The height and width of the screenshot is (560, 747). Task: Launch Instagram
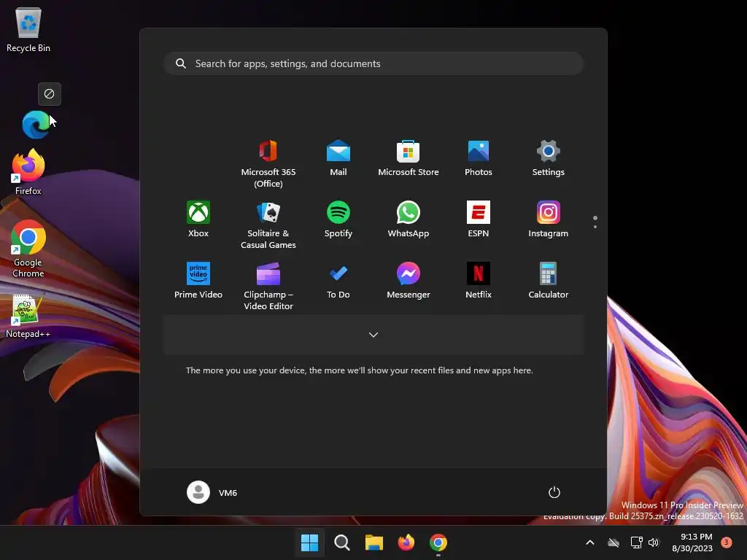click(x=549, y=219)
